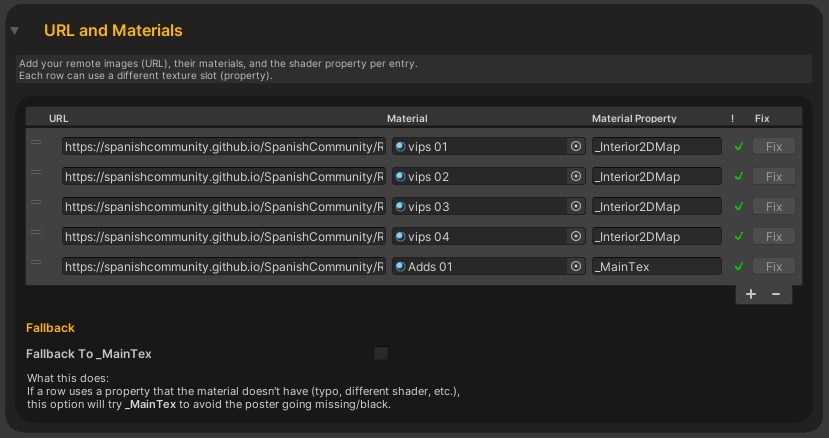Click the plus icon to add row
Viewport: 829px width, 438px height.
point(751,294)
